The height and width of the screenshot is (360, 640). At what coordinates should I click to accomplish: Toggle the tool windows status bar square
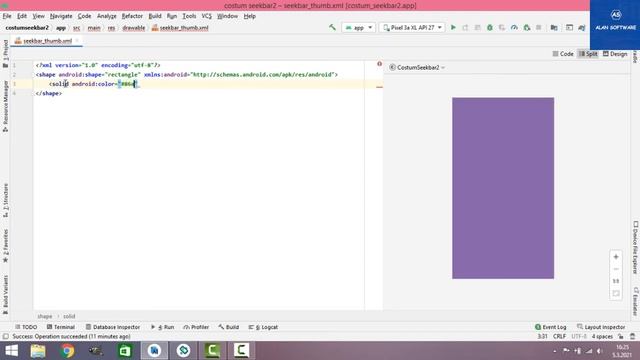click(6, 336)
